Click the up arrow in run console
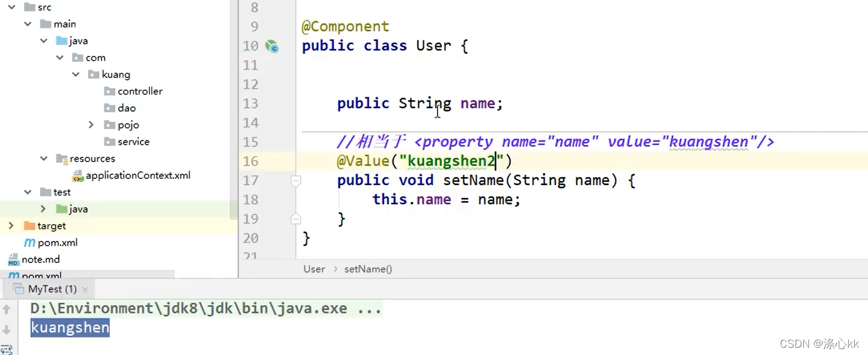Image resolution: width=868 pixels, height=355 pixels. coord(7,309)
